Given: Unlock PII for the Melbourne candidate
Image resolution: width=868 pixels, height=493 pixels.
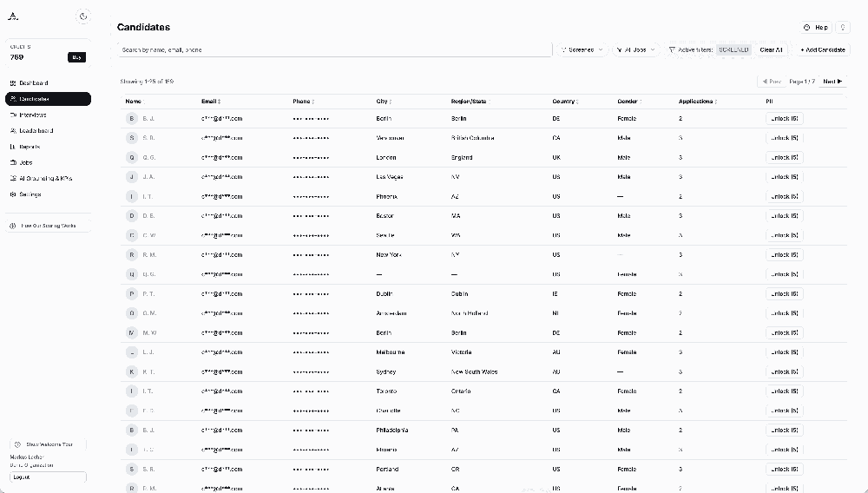Looking at the screenshot, I should point(785,352).
